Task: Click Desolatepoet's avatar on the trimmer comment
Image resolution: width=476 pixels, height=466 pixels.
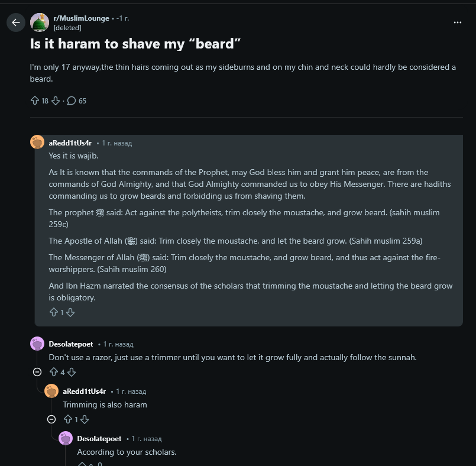Action: tap(37, 344)
